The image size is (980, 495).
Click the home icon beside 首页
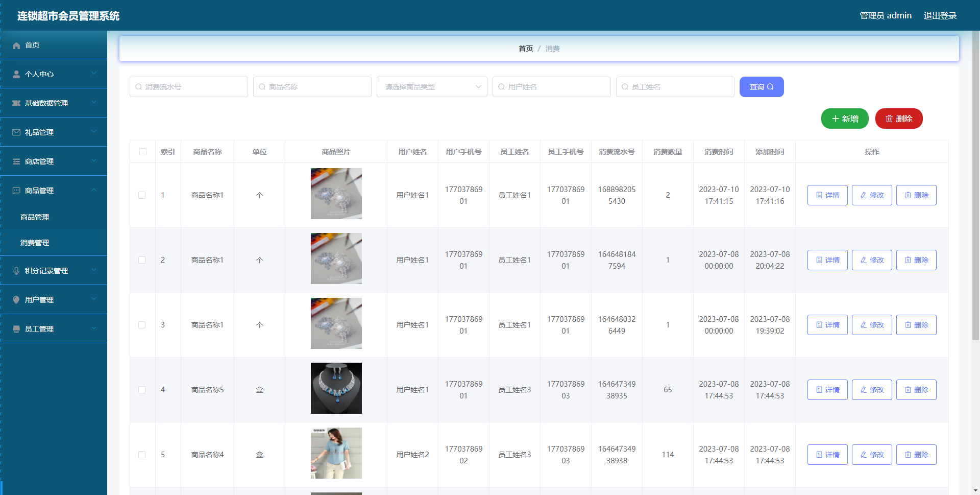tap(16, 45)
